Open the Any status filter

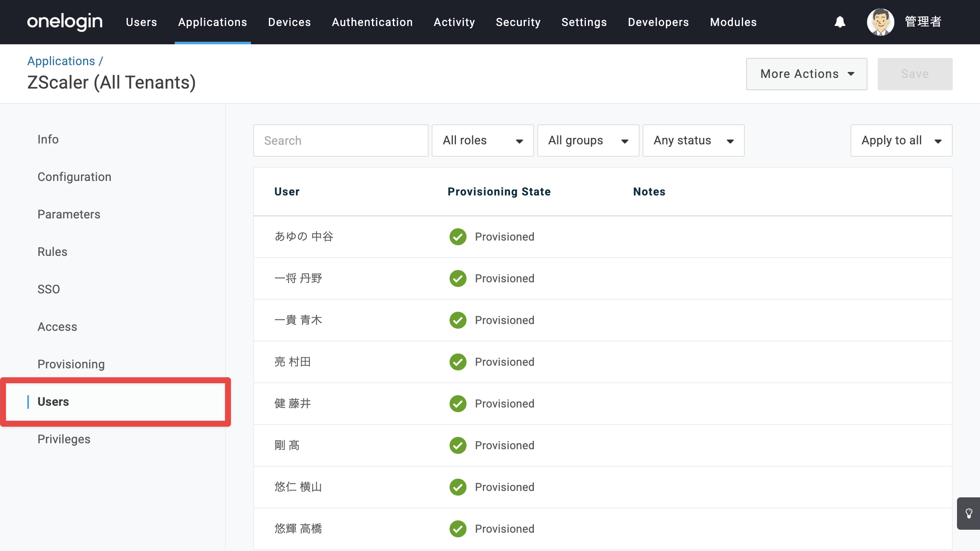[x=693, y=141]
